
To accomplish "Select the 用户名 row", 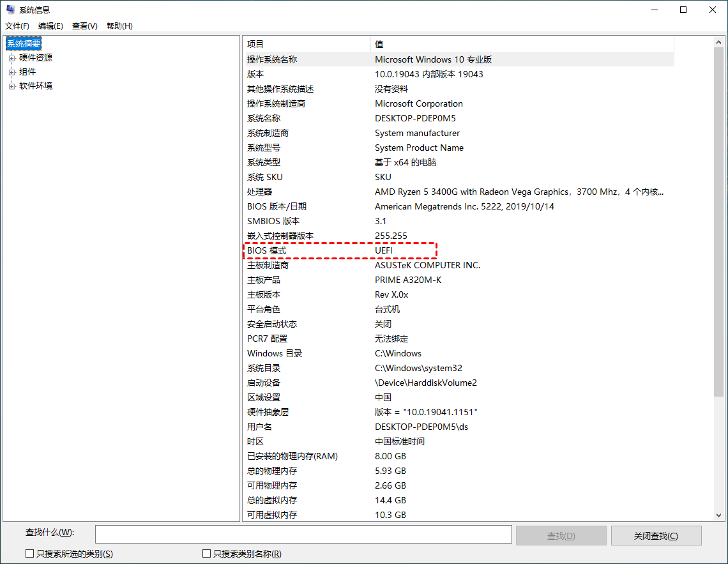I will pyautogui.click(x=459, y=427).
